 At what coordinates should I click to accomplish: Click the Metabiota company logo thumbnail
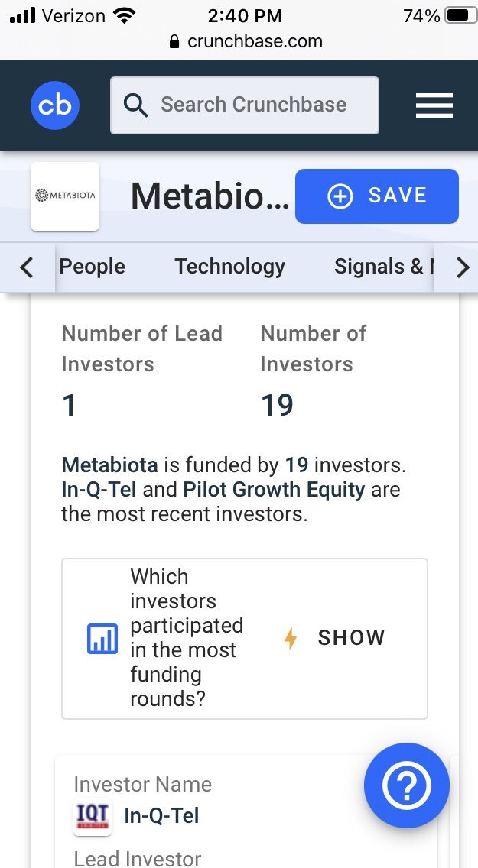65,196
